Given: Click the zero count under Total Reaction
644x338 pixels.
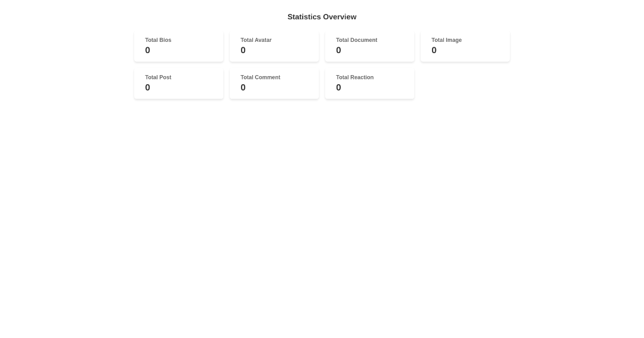Looking at the screenshot, I should pos(338,87).
